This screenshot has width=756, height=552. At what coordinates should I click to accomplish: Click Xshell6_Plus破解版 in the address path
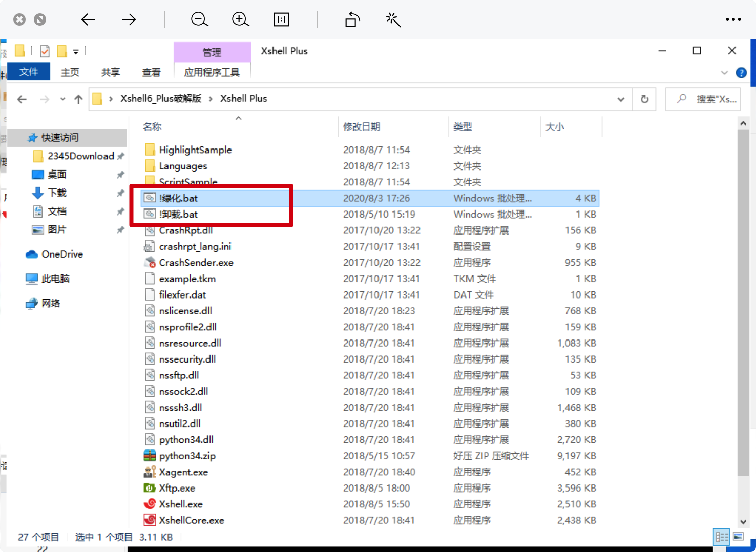point(161,98)
